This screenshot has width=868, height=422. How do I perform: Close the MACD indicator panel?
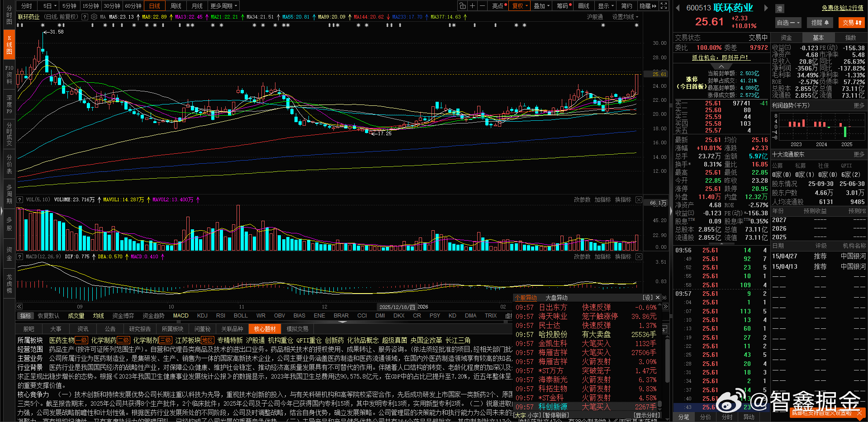639,256
